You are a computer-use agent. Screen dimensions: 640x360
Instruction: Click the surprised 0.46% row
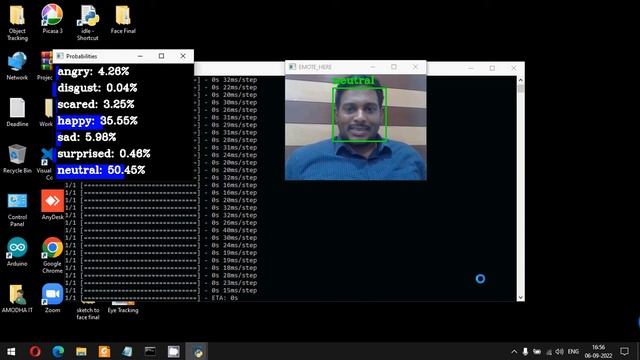coord(104,153)
